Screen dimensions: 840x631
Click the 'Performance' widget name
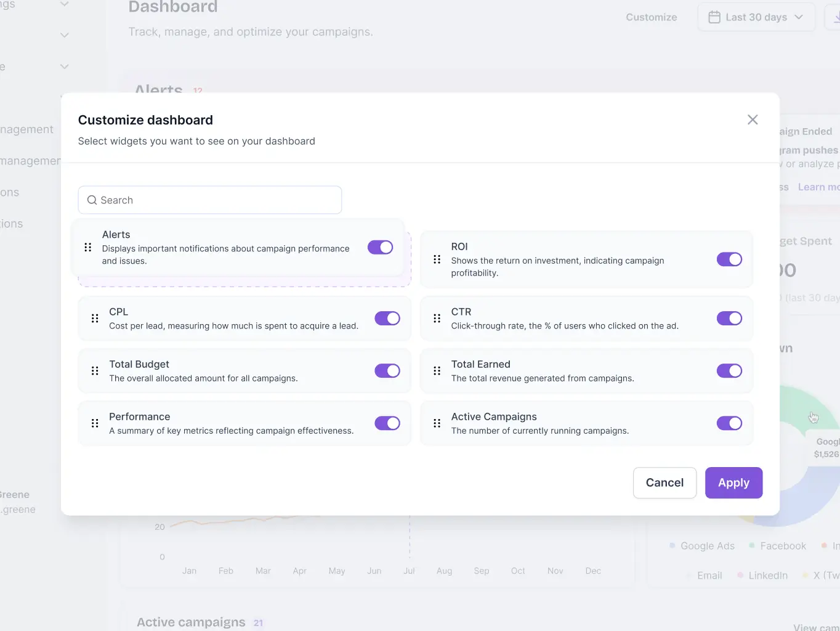[x=140, y=417]
